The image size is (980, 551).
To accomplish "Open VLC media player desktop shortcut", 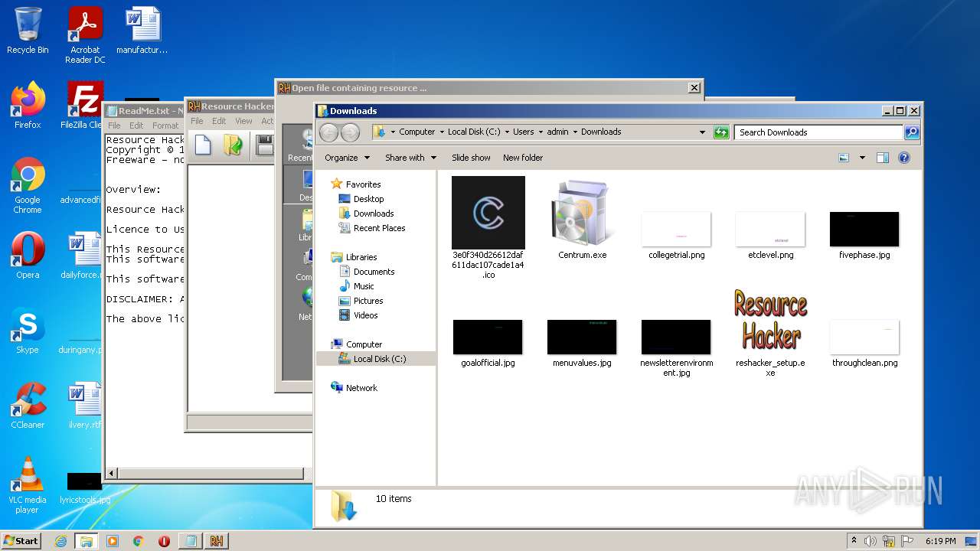I will click(28, 485).
